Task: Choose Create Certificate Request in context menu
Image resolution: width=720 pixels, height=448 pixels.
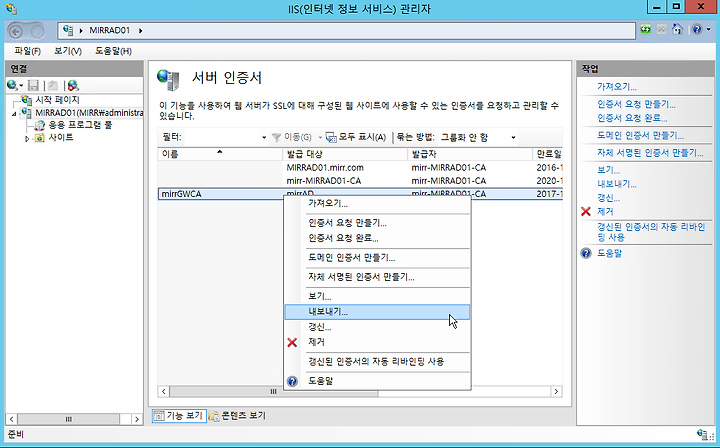Action: [x=377, y=223]
